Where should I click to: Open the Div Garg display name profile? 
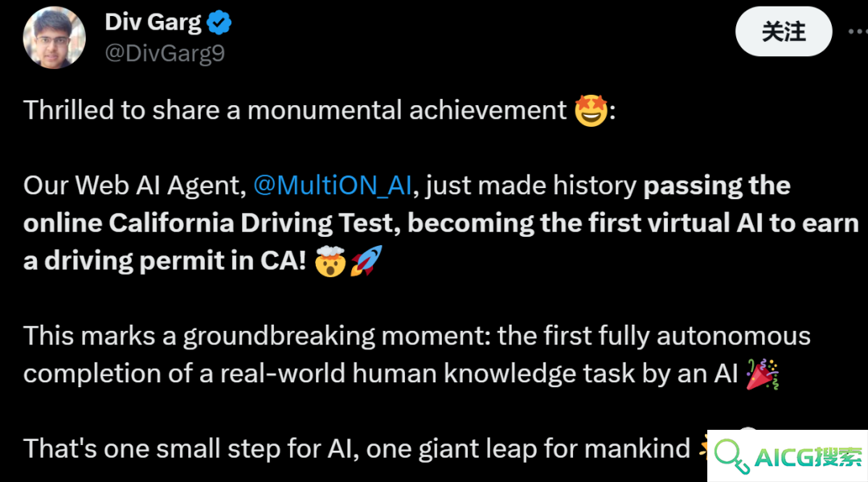tap(153, 22)
